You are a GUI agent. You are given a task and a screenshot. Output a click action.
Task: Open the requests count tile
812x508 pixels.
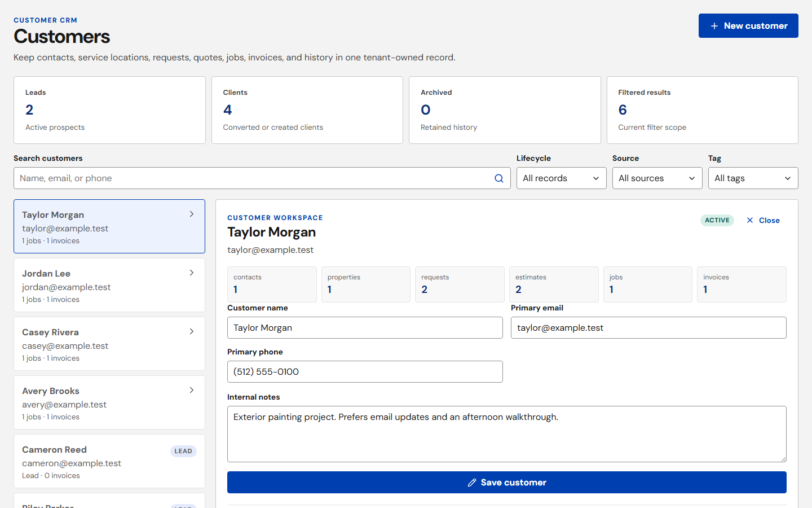click(460, 284)
